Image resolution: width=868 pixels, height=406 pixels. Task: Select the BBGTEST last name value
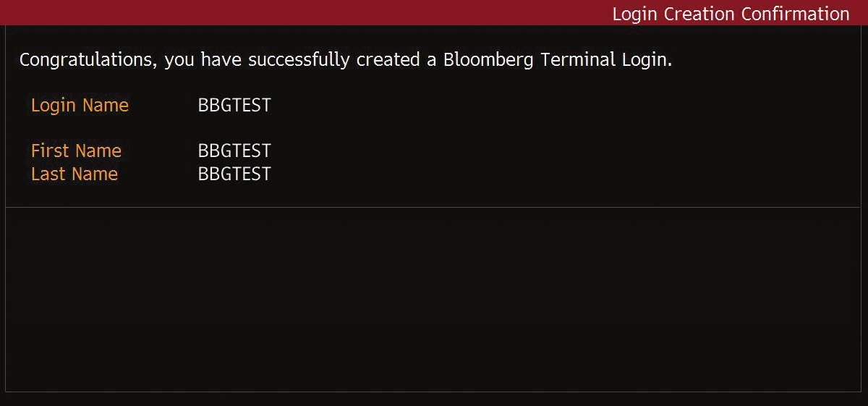point(234,174)
